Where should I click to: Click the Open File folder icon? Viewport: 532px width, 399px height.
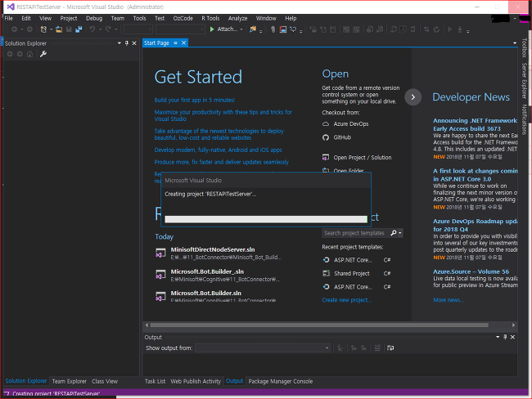click(59, 29)
